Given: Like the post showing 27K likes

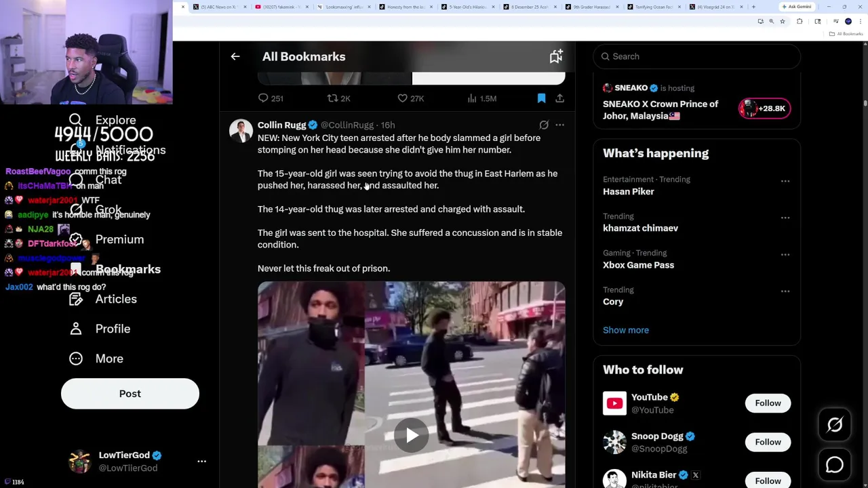Looking at the screenshot, I should pyautogui.click(x=410, y=98).
